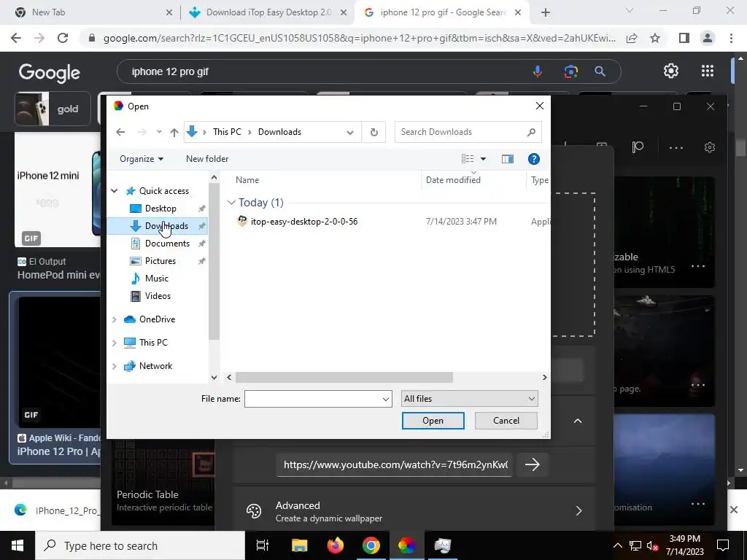This screenshot has height=560, width=747.
Task: Select Desktop in Quick access
Action: 160,208
